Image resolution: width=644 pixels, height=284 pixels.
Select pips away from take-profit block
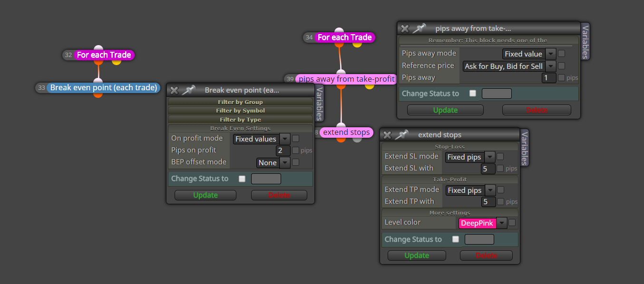tap(346, 79)
